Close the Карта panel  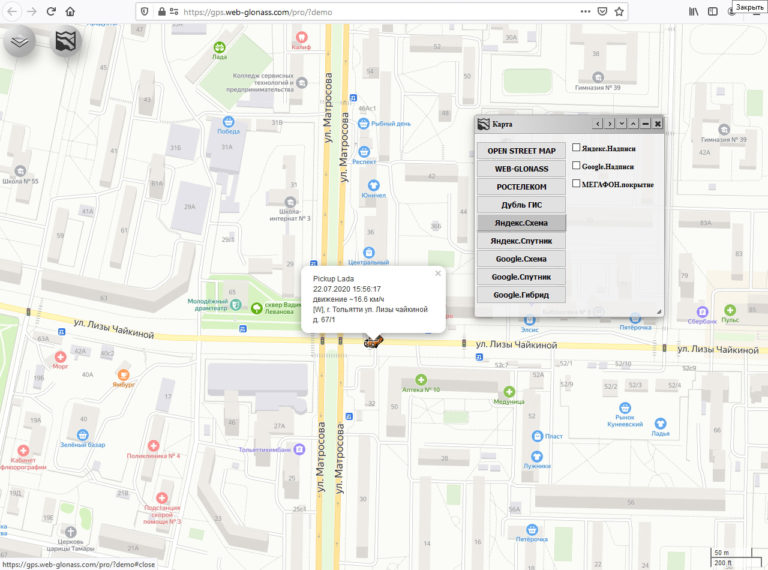coord(658,124)
